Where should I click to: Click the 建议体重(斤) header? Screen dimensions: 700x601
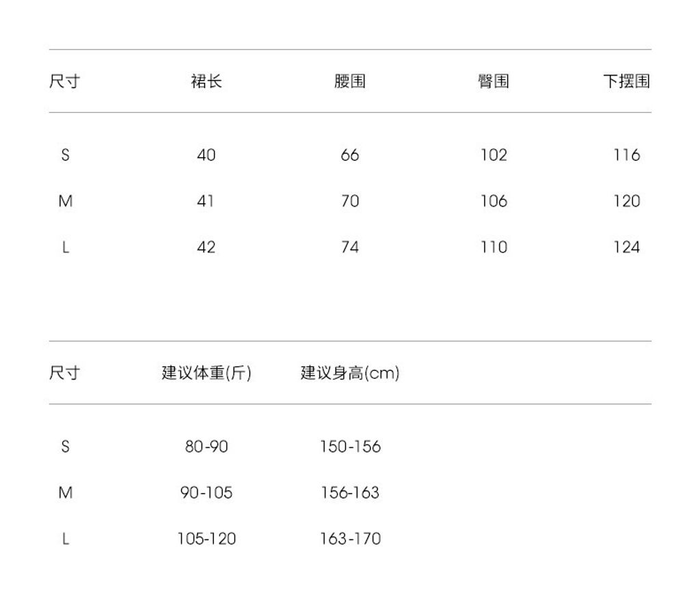[206, 373]
